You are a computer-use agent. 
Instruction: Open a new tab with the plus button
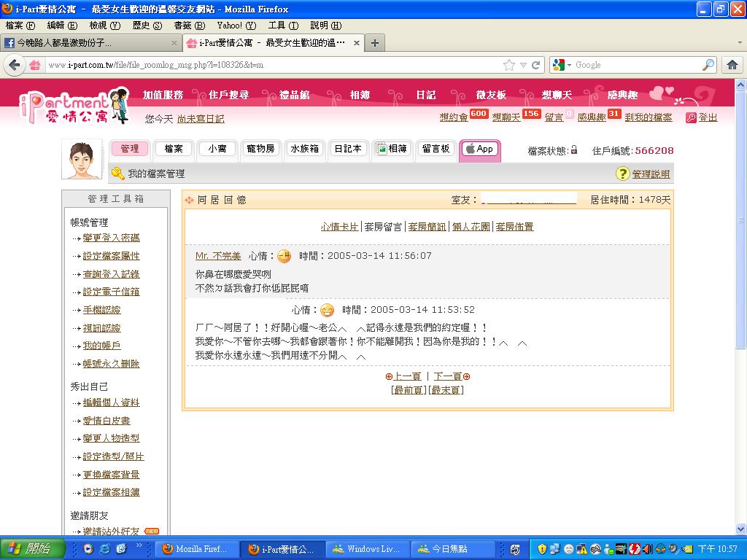click(x=375, y=43)
